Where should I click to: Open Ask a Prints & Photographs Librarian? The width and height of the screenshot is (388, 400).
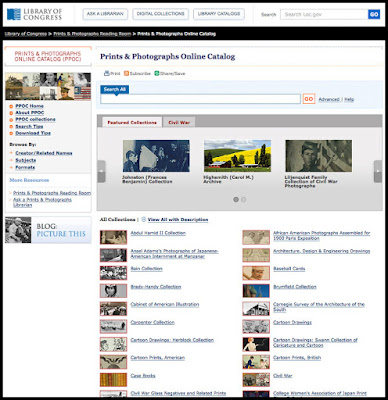click(42, 202)
